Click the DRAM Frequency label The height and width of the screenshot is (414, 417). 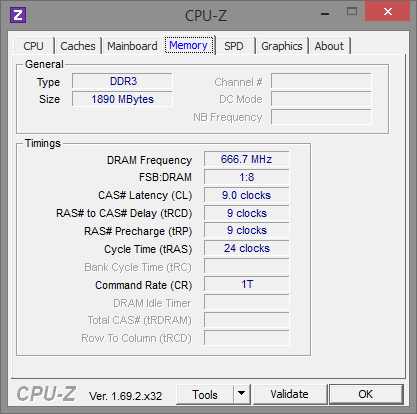point(149,160)
